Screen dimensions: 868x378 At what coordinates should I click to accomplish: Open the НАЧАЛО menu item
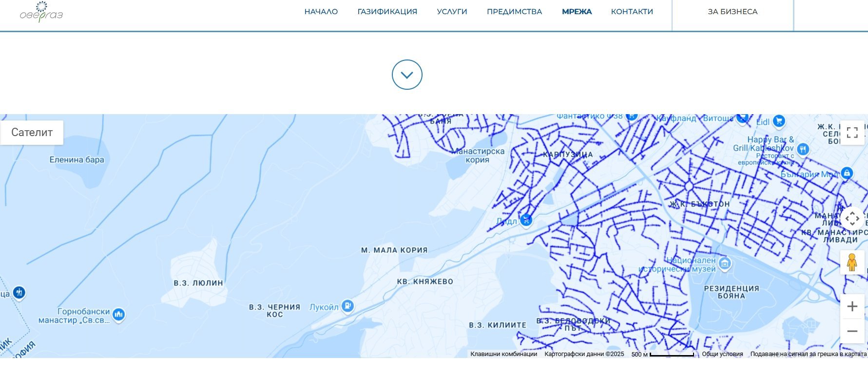tap(321, 12)
